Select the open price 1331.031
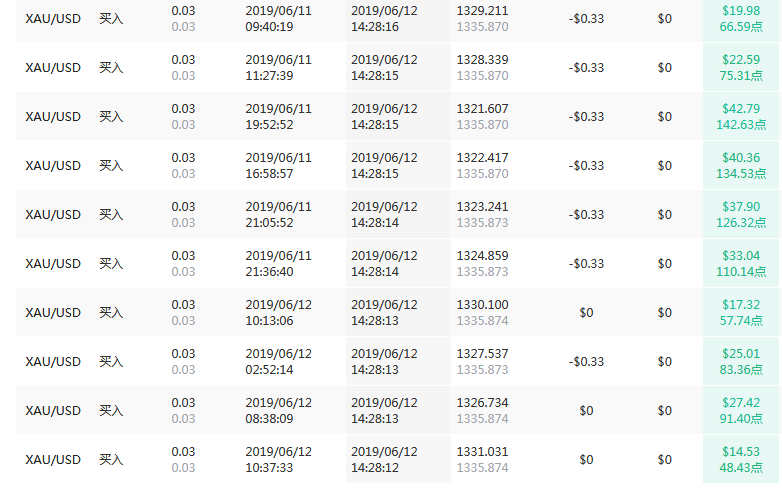Viewport: 782px width, 490px height. (x=482, y=451)
